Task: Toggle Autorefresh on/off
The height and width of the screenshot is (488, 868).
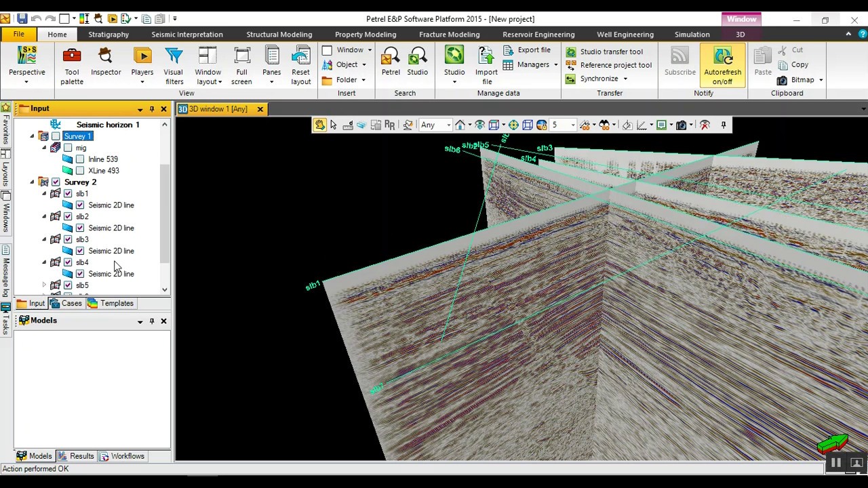Action: tap(722, 66)
